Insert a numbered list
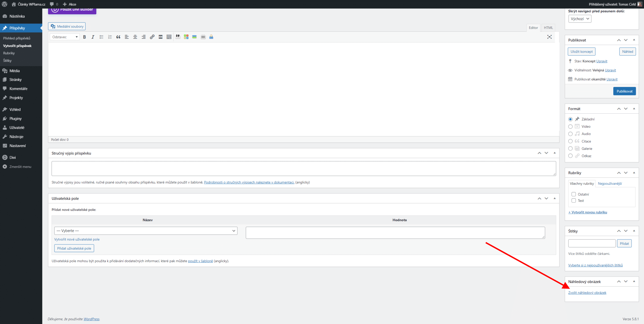 pos(110,37)
